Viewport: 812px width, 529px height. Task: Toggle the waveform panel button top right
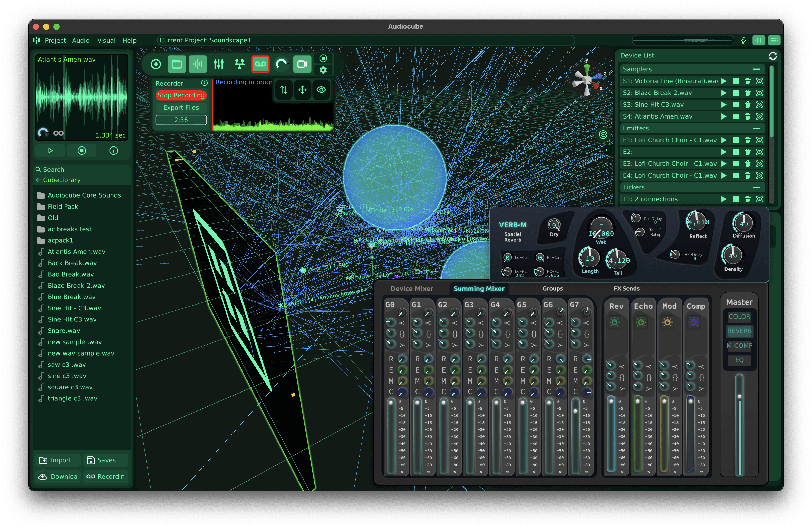pyautogui.click(x=758, y=40)
